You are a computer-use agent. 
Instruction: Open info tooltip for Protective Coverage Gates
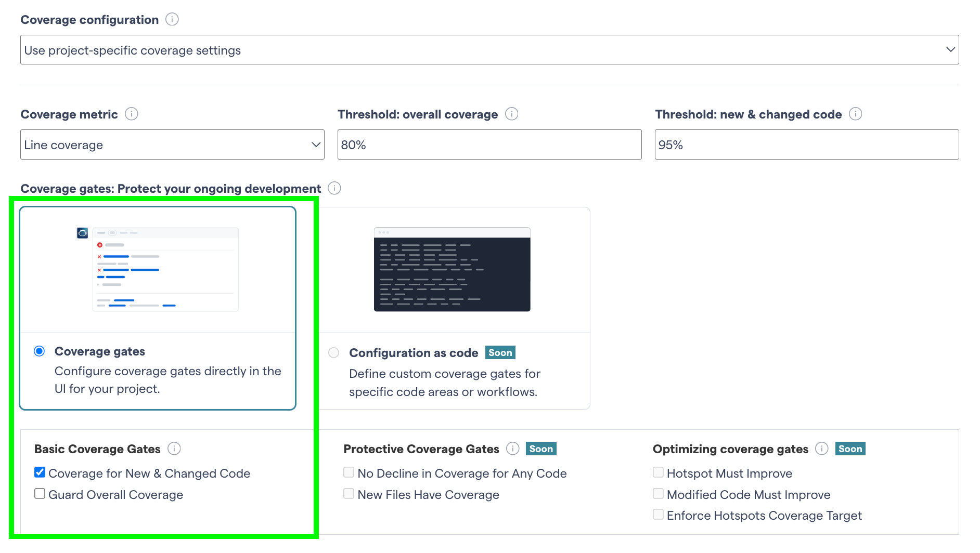tap(513, 449)
